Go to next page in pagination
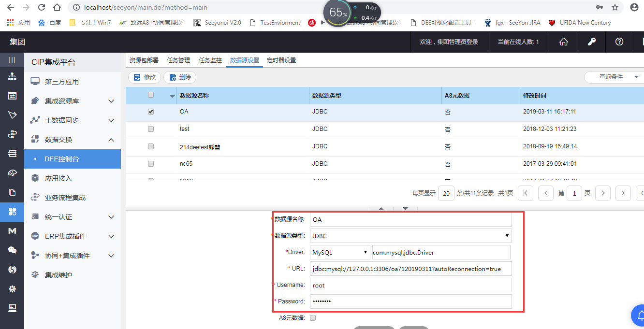Screen dimensions: 644x329 click(x=602, y=193)
